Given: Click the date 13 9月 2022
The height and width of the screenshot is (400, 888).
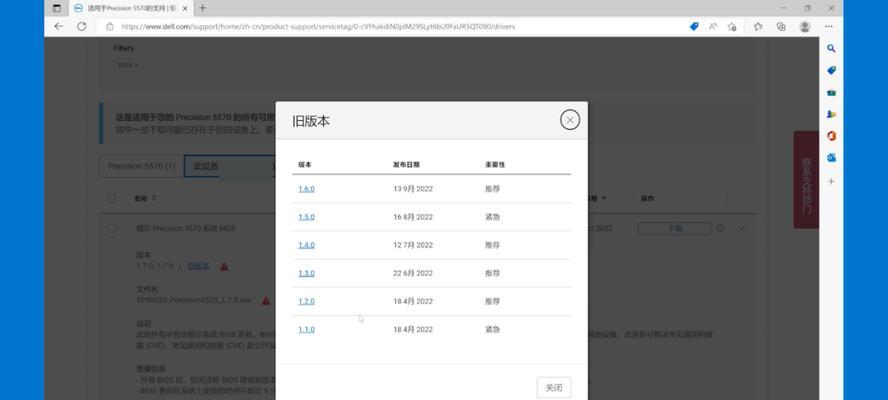Looking at the screenshot, I should click(x=413, y=189).
